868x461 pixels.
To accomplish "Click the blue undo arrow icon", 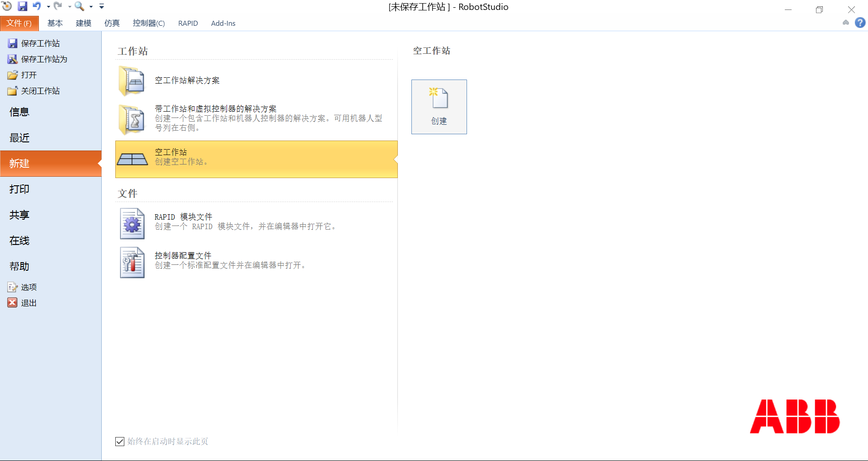I will point(37,6).
